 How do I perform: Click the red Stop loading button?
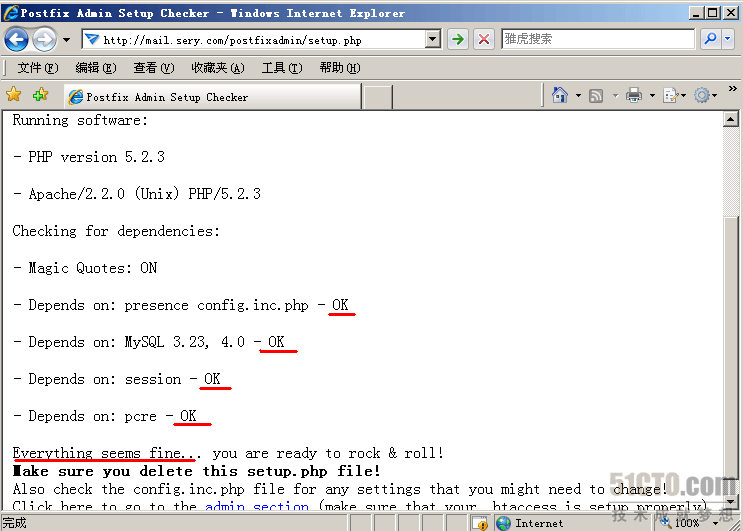pyautogui.click(x=484, y=39)
